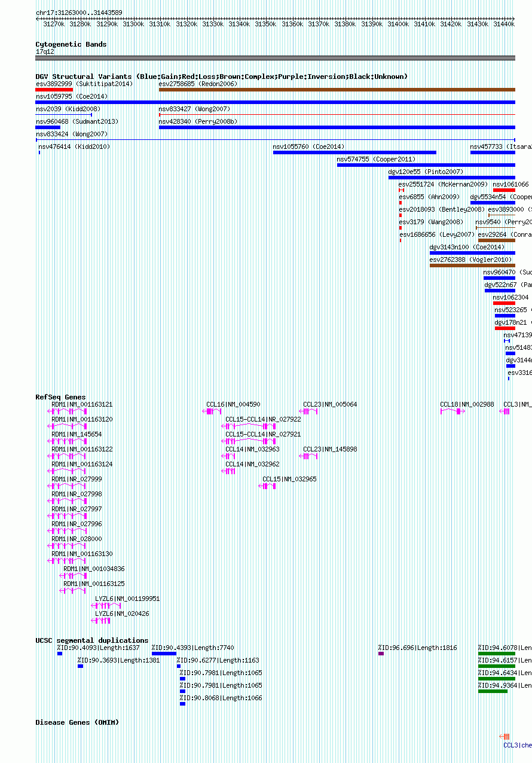This screenshot has height=763, width=532.
Task: Select variant nsv574755 (Cooper2011) label
Action: pos(376,159)
